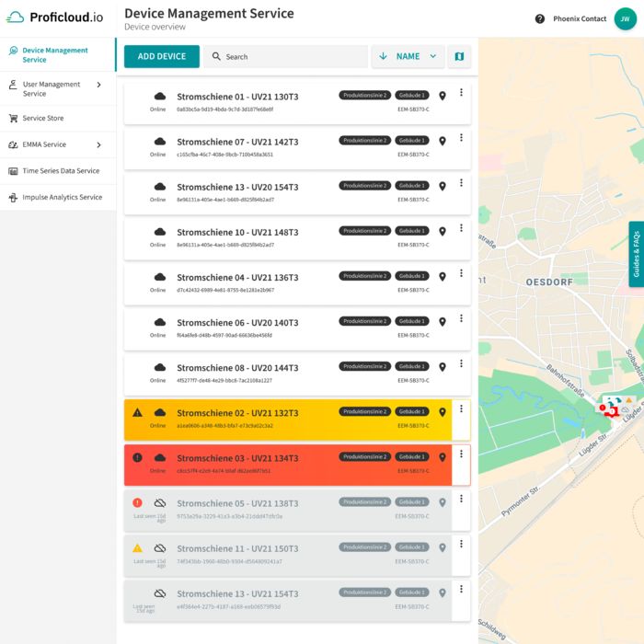Open User Management Service menu item
The width and height of the screenshot is (644, 644).
(x=58, y=88)
